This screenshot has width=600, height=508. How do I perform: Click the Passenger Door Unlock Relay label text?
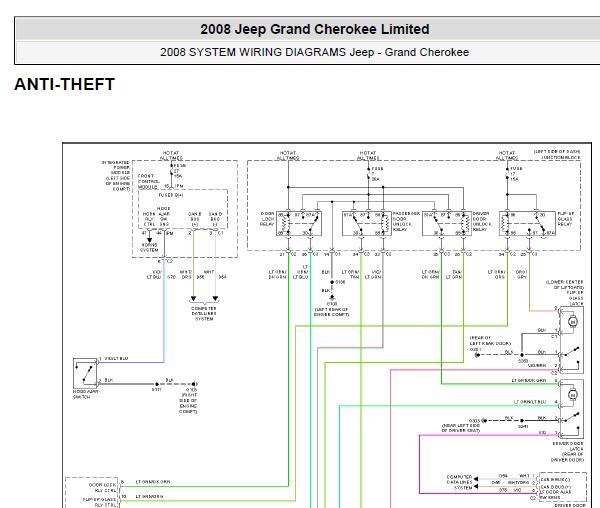click(x=406, y=221)
